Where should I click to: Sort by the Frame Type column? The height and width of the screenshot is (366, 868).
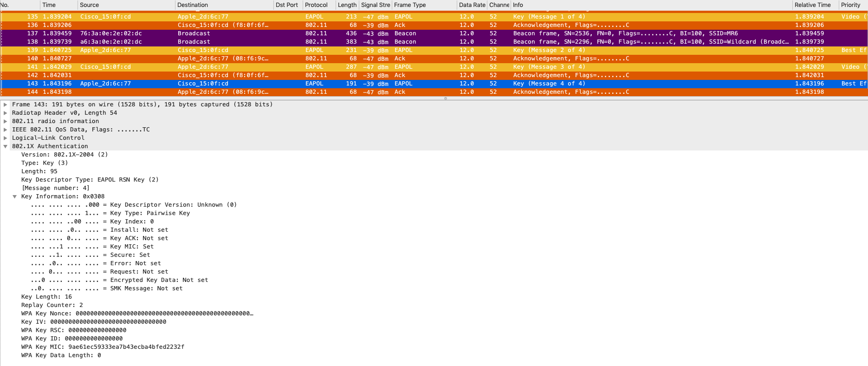[x=410, y=5]
